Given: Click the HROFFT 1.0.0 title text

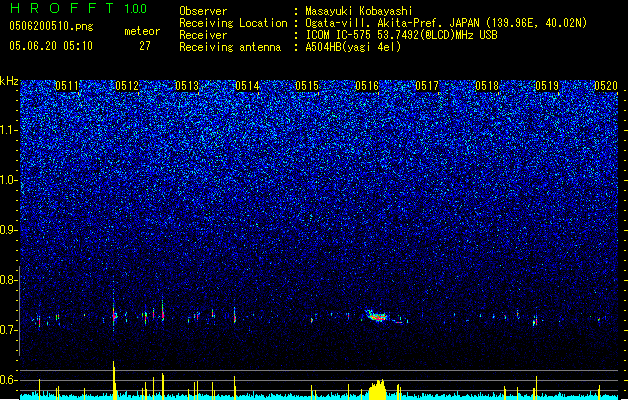Looking at the screenshot, I should point(79,8).
